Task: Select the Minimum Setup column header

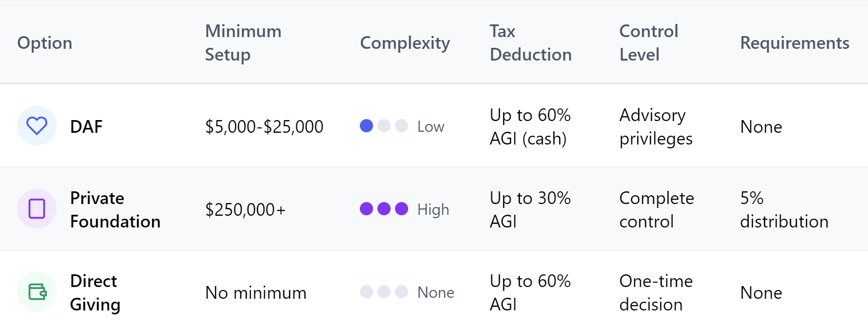Action: click(243, 43)
